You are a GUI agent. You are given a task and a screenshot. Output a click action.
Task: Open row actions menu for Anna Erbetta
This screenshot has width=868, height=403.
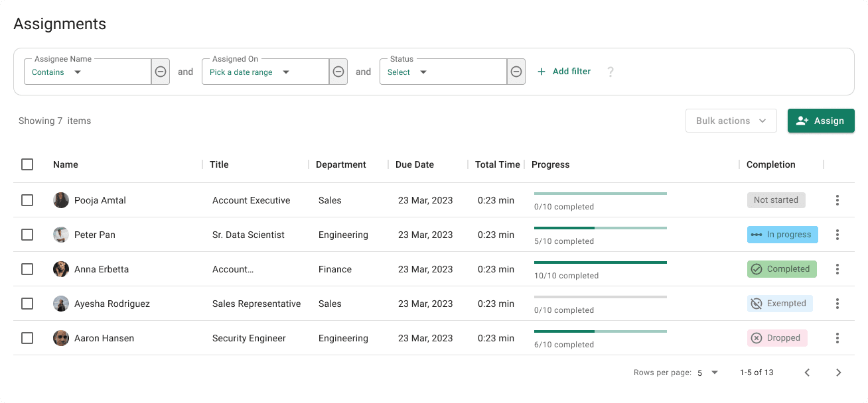(837, 269)
